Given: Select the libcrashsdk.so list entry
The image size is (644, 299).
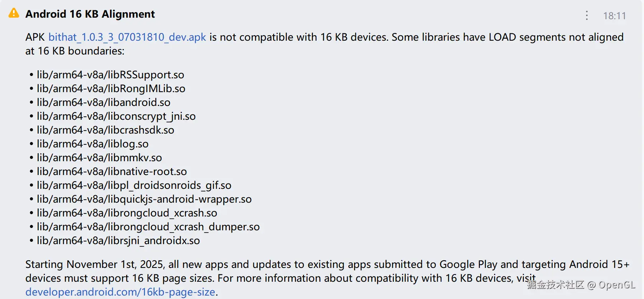Looking at the screenshot, I should [105, 130].
